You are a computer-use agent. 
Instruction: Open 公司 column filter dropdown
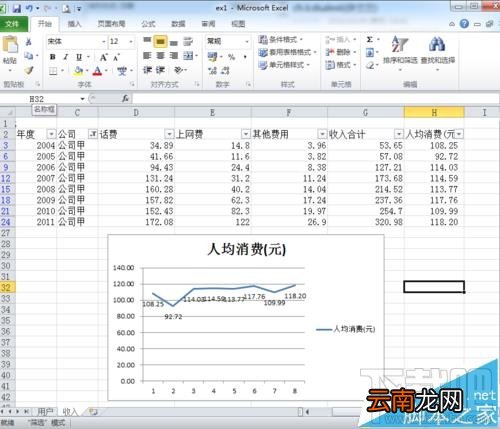click(93, 134)
